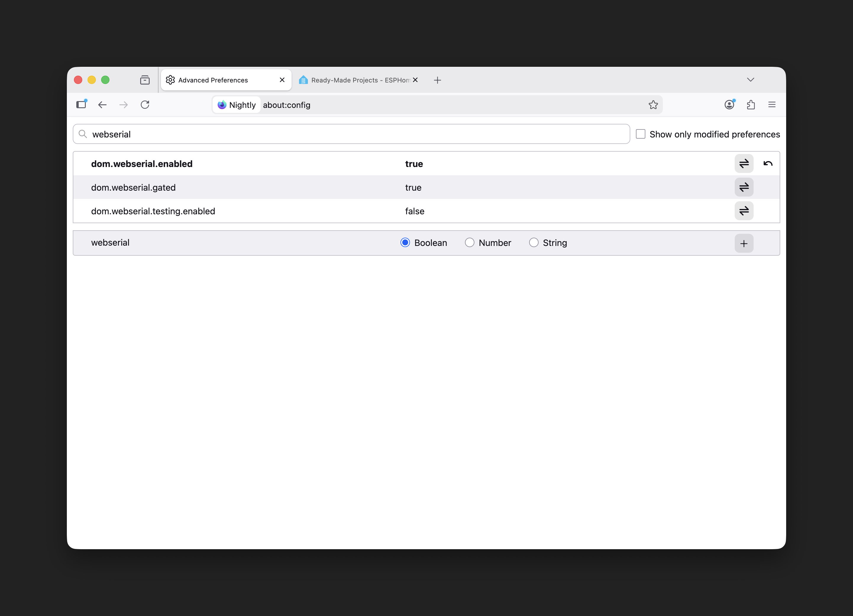This screenshot has height=616, width=853.
Task: Open a new tab with plus
Action: pyautogui.click(x=437, y=80)
